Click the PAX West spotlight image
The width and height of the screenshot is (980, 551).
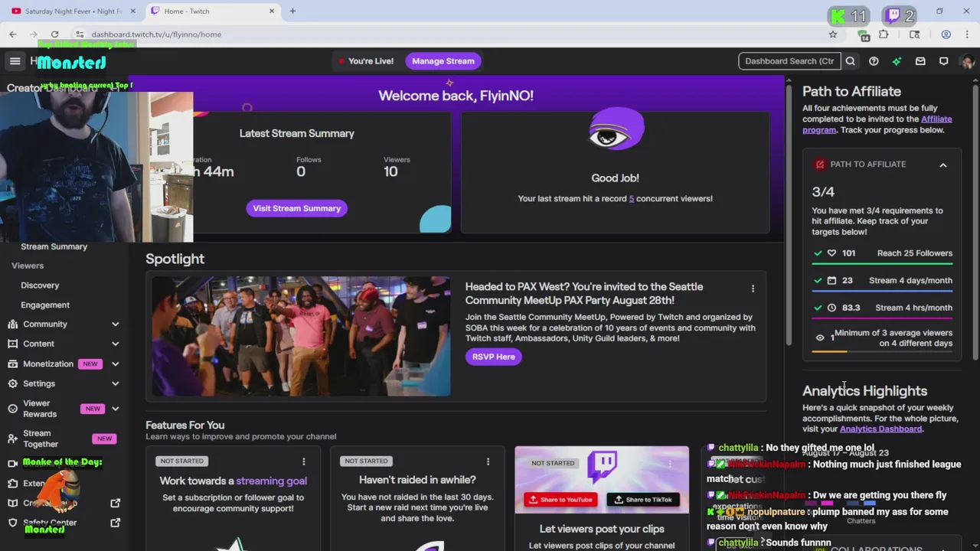301,336
